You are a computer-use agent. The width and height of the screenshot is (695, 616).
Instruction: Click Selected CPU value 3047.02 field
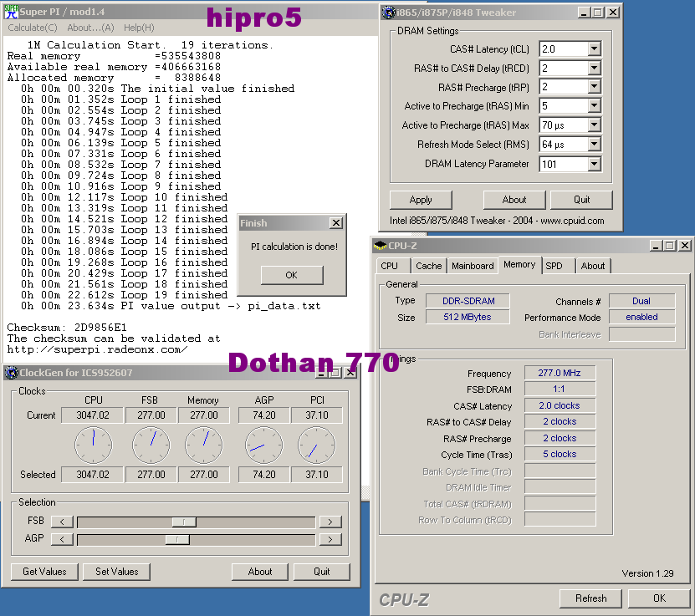pos(93,475)
